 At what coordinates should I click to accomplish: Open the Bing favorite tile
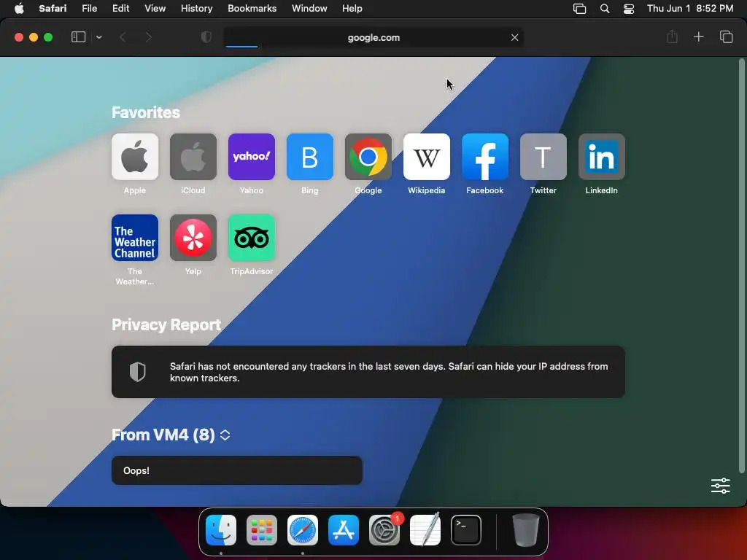(x=309, y=157)
